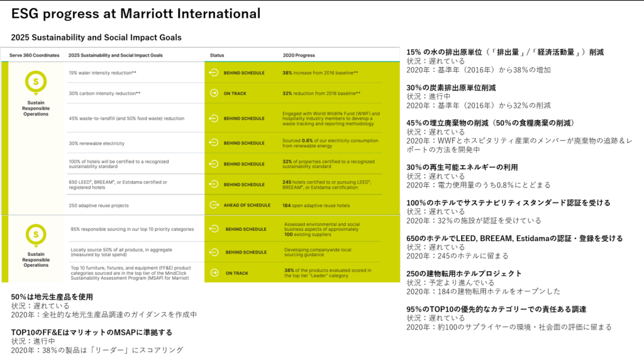The width and height of the screenshot is (644, 363).
Task: Click the line '2020年：電力使用量のうち0.8%にとどまる'
Action: pos(479,185)
